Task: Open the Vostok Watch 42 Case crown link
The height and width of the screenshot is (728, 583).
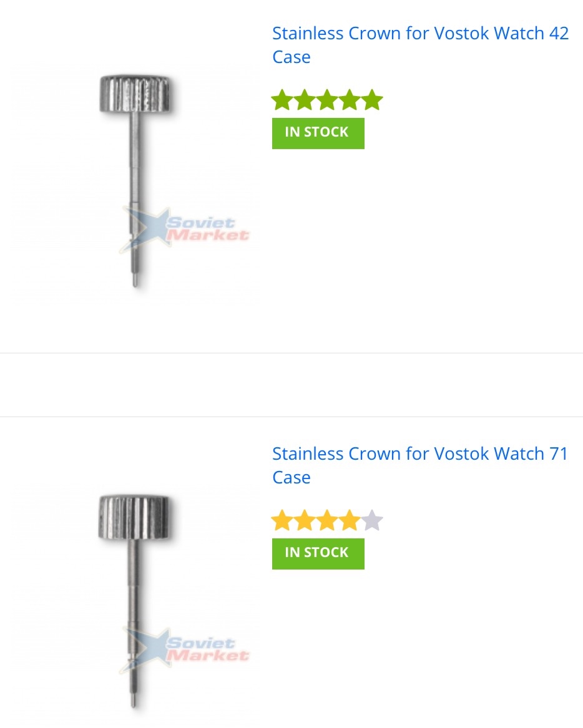Action: coord(420,45)
